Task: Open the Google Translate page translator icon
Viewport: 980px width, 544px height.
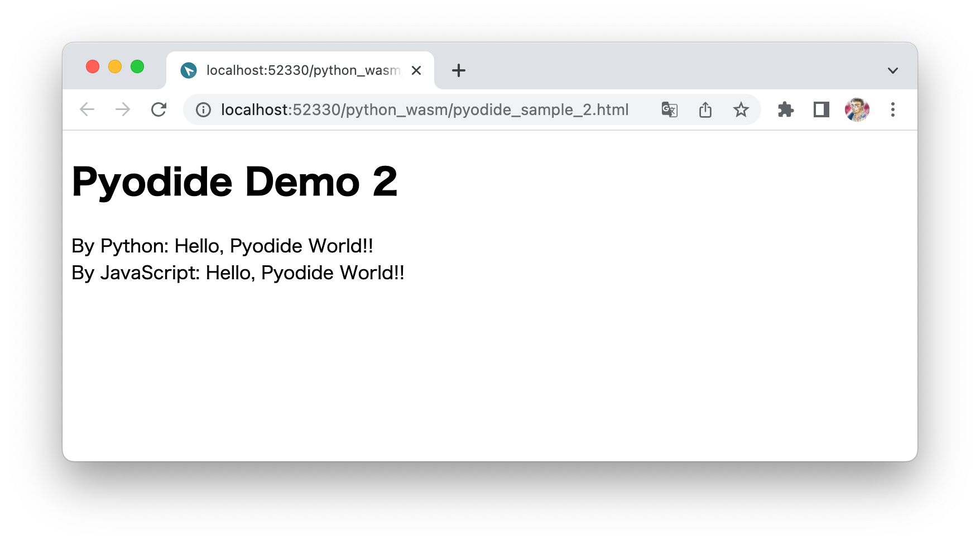Action: pos(669,109)
